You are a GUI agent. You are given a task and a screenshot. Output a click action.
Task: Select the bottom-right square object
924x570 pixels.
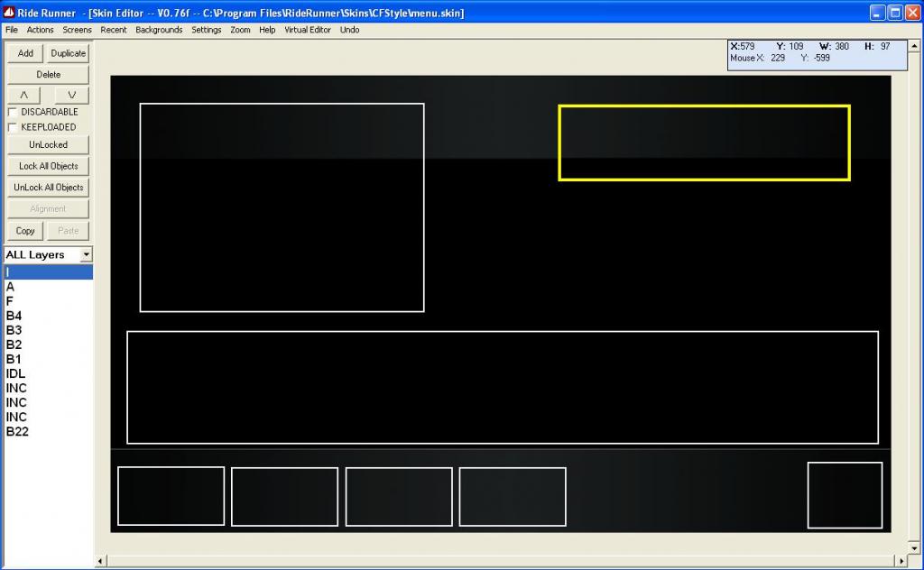[845, 495]
